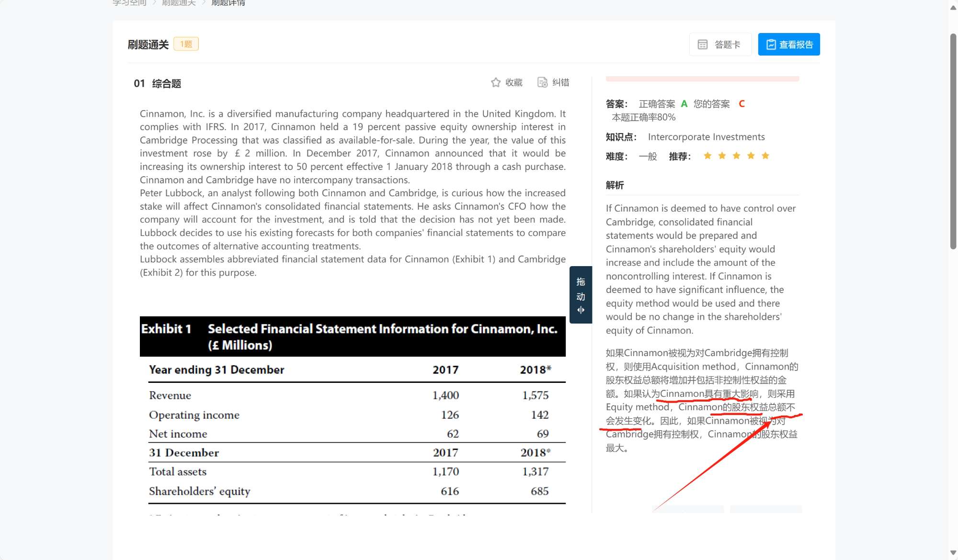The image size is (958, 560).
Task: Click the third recommendation star
Action: (x=737, y=156)
